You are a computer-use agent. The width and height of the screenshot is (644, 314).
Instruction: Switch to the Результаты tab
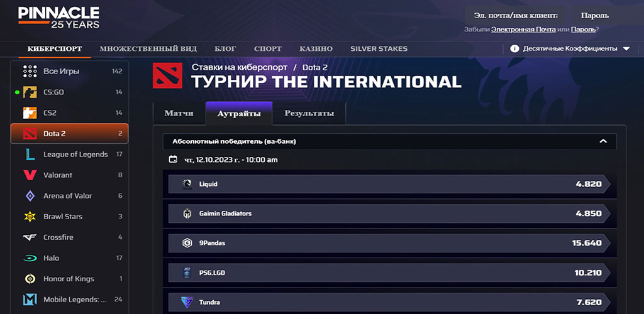pos(309,113)
